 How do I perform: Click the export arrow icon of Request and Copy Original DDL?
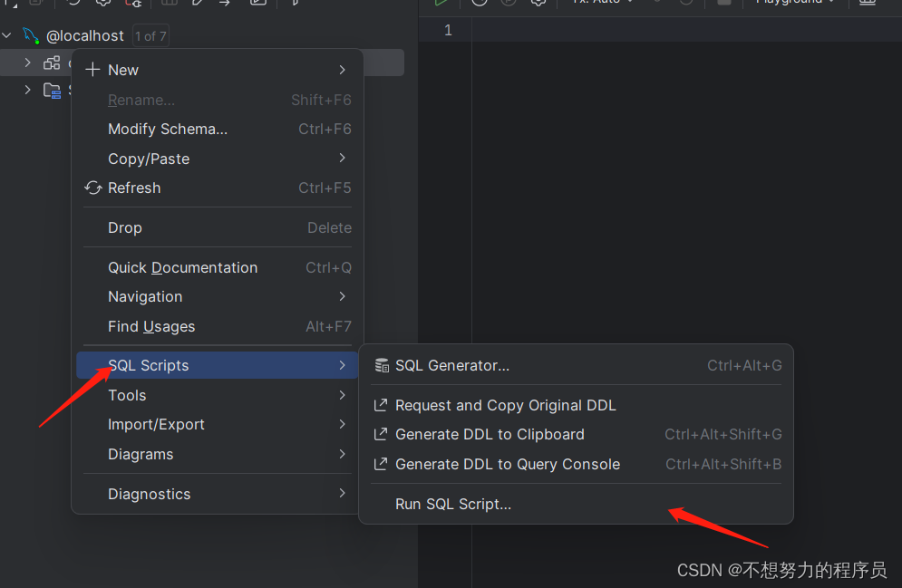click(380, 405)
